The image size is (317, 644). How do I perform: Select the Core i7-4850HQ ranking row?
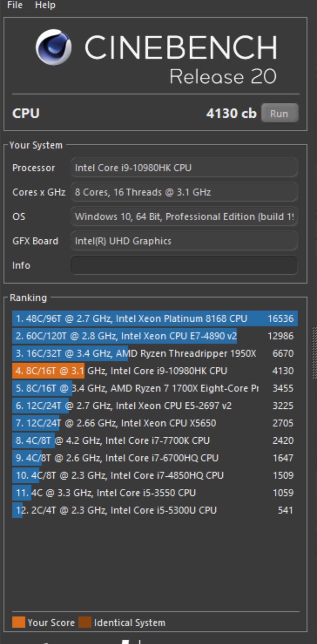(155, 475)
